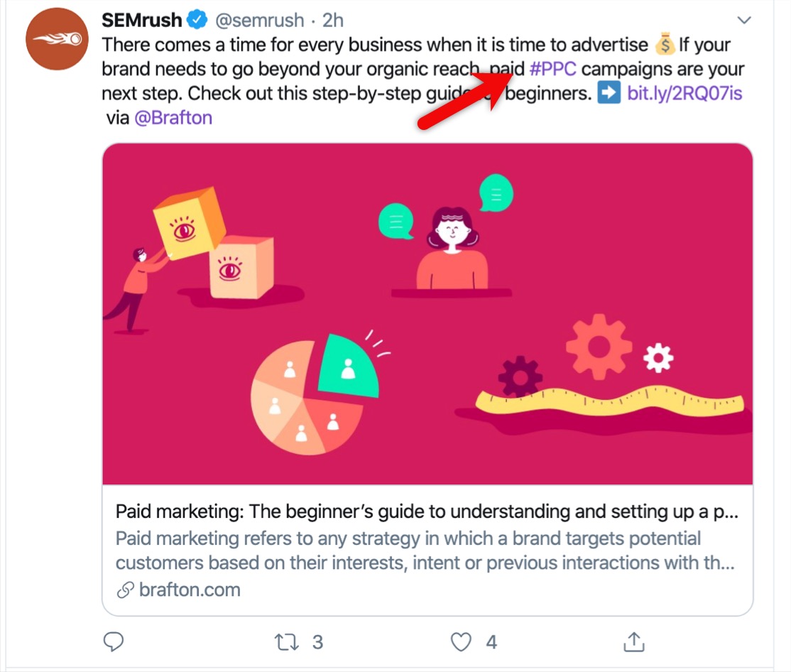Open the Paid marketing beginner's guide headline
The width and height of the screenshot is (791, 672).
(x=427, y=511)
